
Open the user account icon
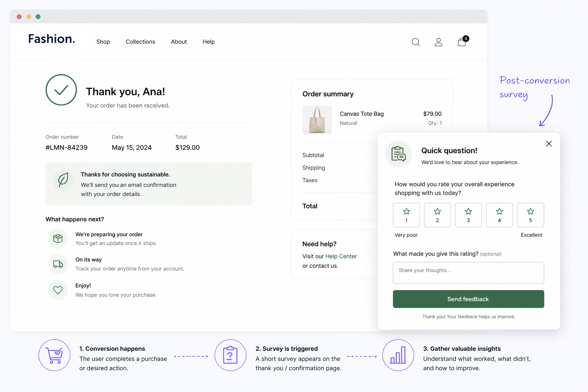[439, 42]
